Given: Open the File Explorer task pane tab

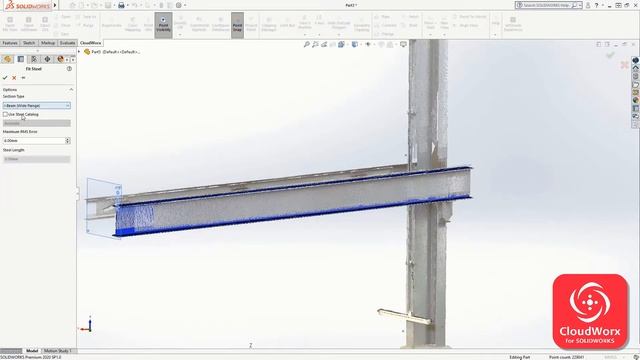Looking at the screenshot, I should coord(636,85).
